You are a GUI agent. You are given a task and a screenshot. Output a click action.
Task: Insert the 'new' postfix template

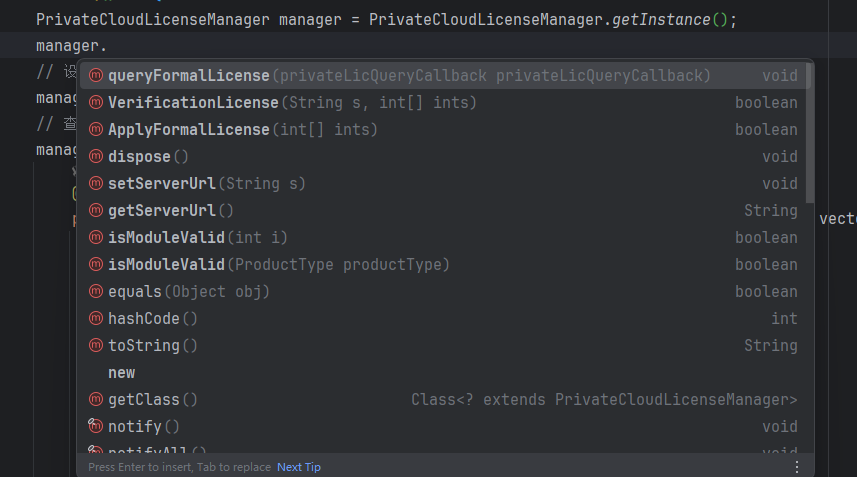(x=443, y=373)
